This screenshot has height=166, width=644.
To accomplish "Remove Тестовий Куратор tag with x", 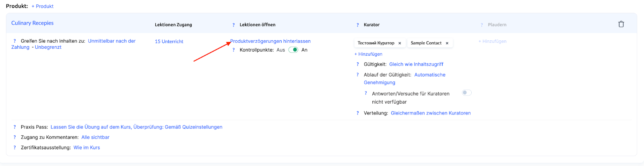I will [x=400, y=43].
